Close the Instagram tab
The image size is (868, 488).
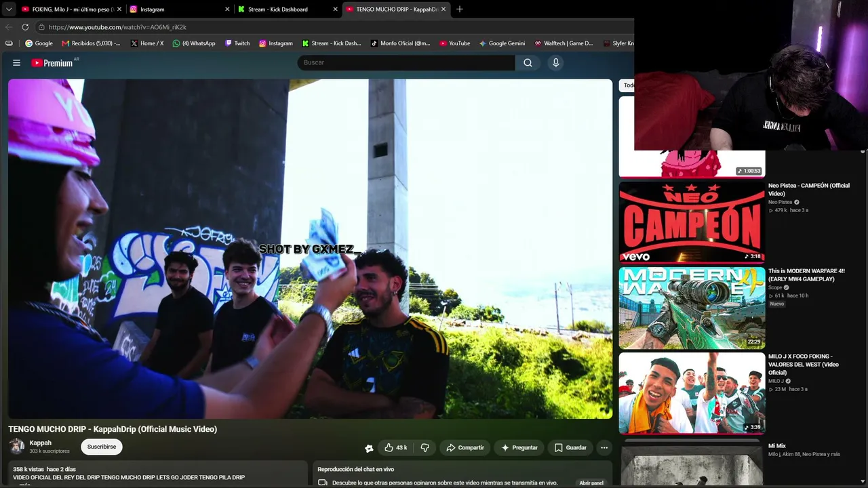coord(227,9)
